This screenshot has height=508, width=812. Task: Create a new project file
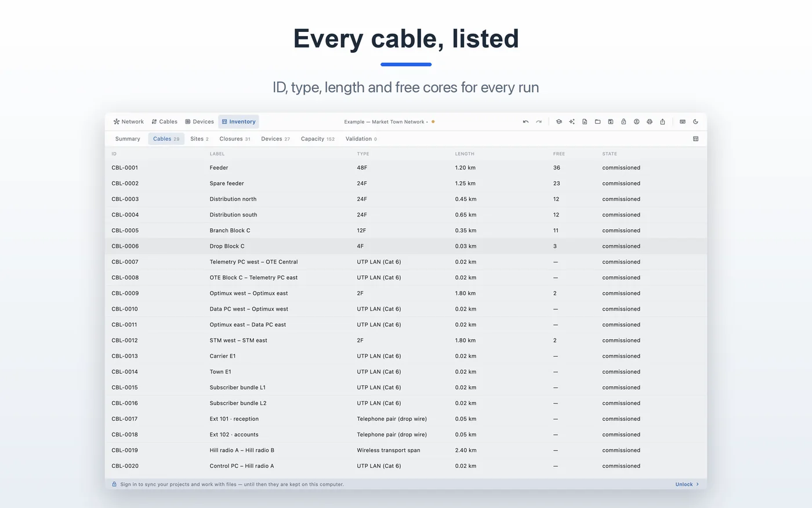(x=585, y=122)
